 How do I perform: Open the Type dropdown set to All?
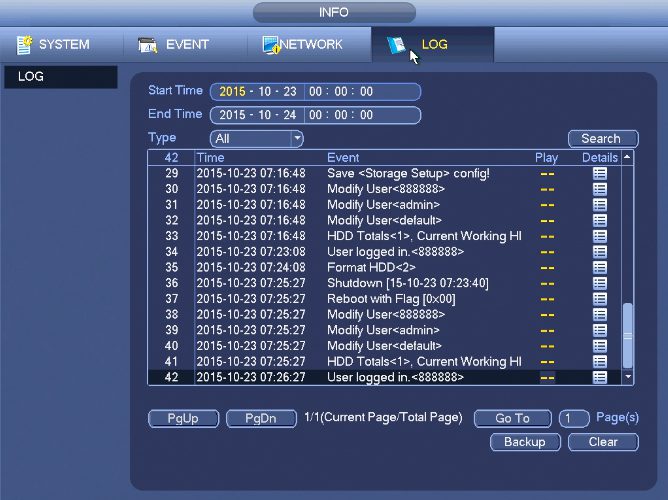pos(257,138)
